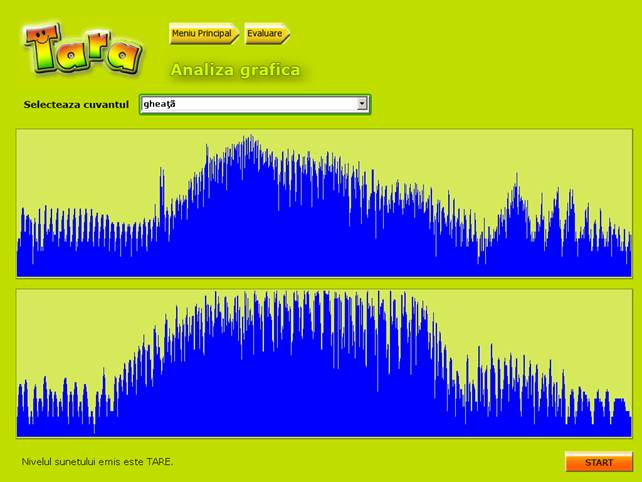Click the lower waveform graph panel
This screenshot has height=482, width=642.
click(x=324, y=363)
